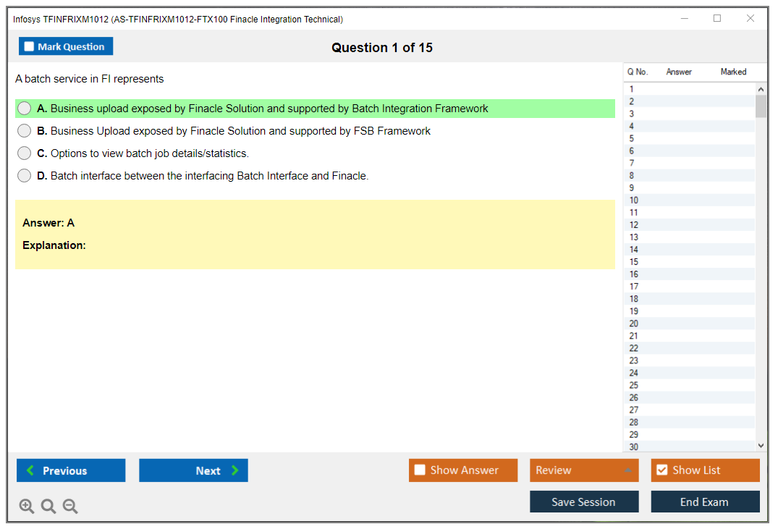Click the zoom reset magnifier icon
The width and height of the screenshot is (778, 532).
(48, 507)
